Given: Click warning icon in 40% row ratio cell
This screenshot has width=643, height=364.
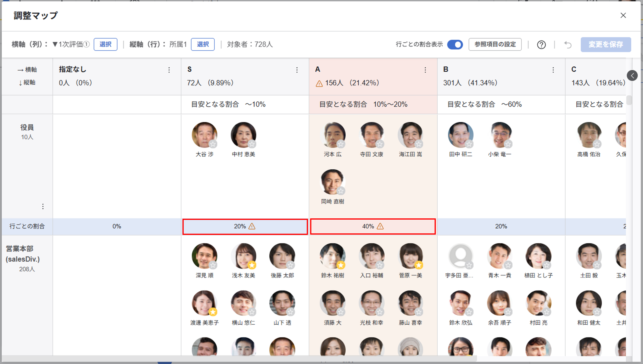Looking at the screenshot, I should (380, 226).
